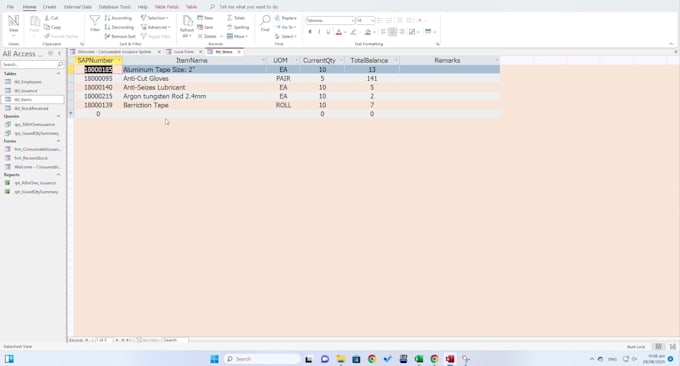
Task: Click the font color A icon
Action: tap(339, 32)
